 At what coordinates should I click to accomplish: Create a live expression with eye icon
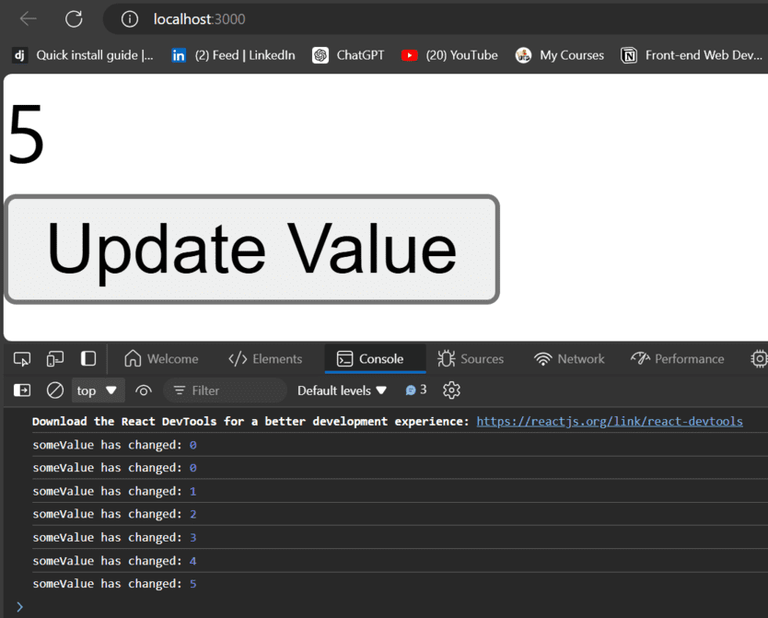[x=143, y=390]
